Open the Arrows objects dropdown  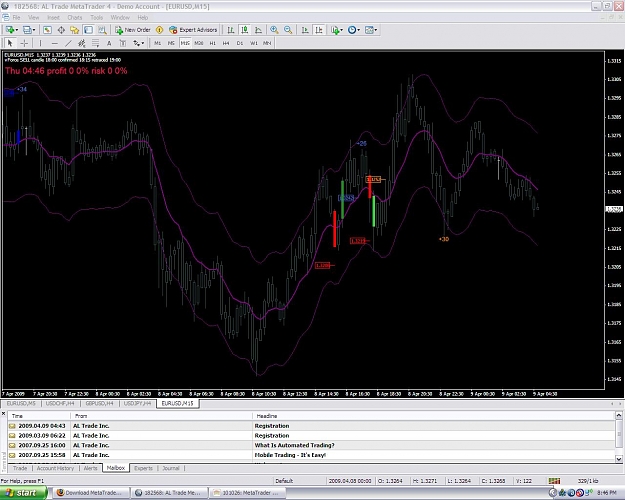138,43
